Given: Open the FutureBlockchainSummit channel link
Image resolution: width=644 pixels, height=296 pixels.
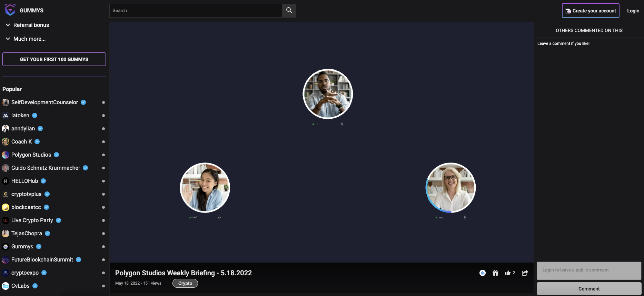Looking at the screenshot, I should (42, 259).
